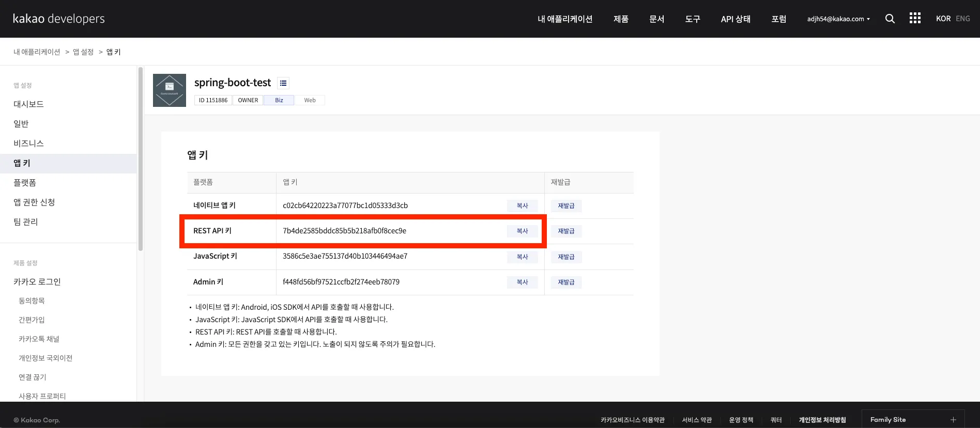Image resolution: width=980 pixels, height=428 pixels.
Task: Click breadcrumb 내 애플리케이션
Action: [37, 52]
